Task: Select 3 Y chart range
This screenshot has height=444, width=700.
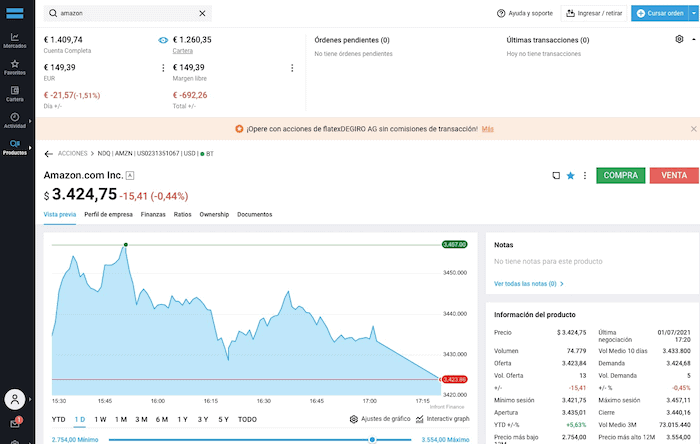Action: [x=203, y=419]
